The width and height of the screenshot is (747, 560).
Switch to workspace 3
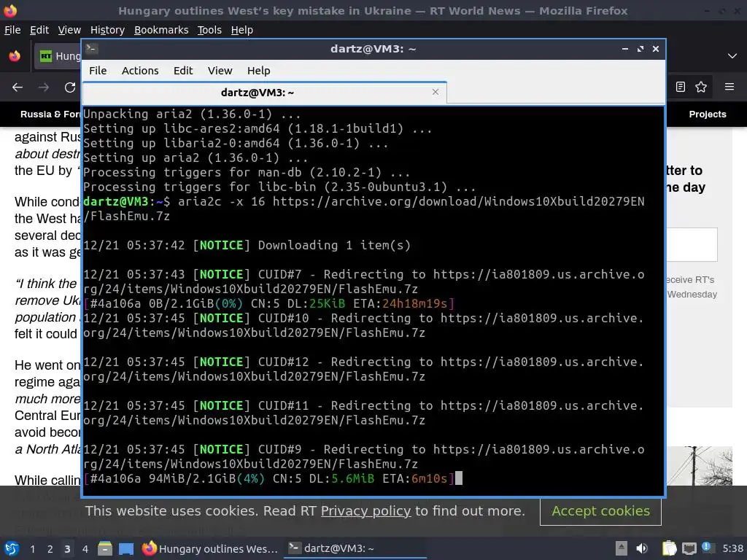67,549
